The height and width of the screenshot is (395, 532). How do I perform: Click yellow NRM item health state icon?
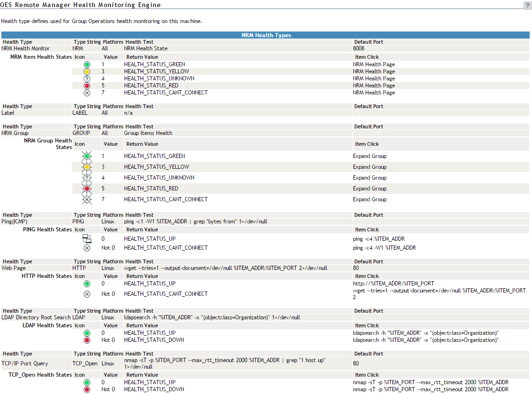pos(86,71)
